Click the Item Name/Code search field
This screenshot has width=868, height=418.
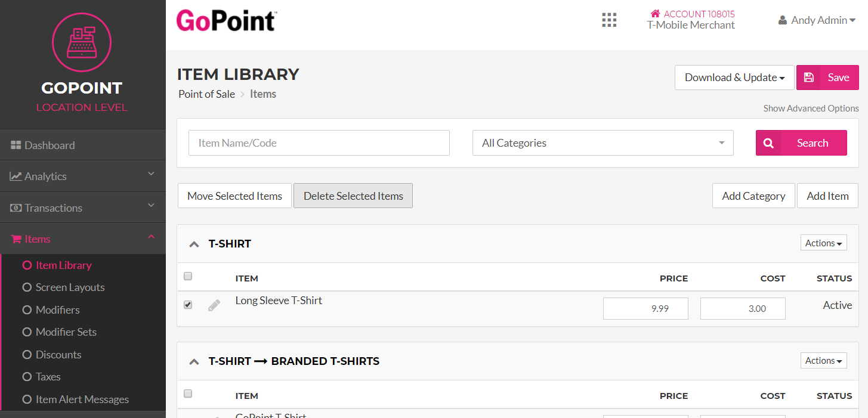(x=319, y=143)
